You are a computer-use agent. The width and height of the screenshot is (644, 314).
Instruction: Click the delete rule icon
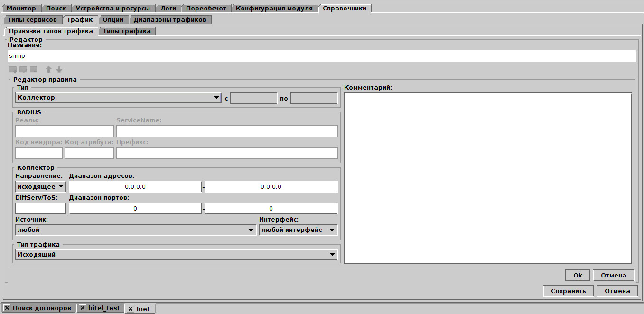click(33, 69)
